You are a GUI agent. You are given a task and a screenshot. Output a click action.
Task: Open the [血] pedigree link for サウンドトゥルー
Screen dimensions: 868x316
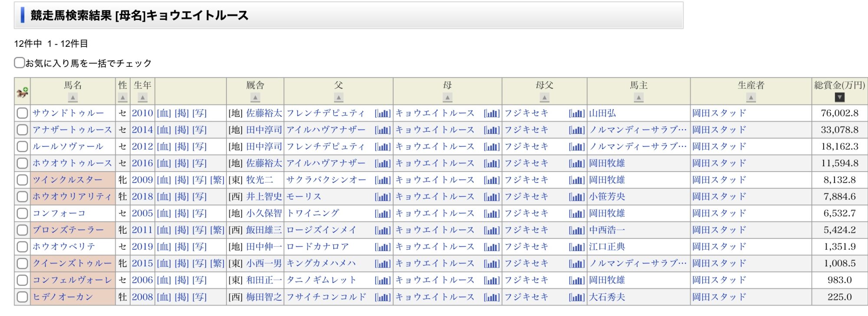click(x=164, y=113)
